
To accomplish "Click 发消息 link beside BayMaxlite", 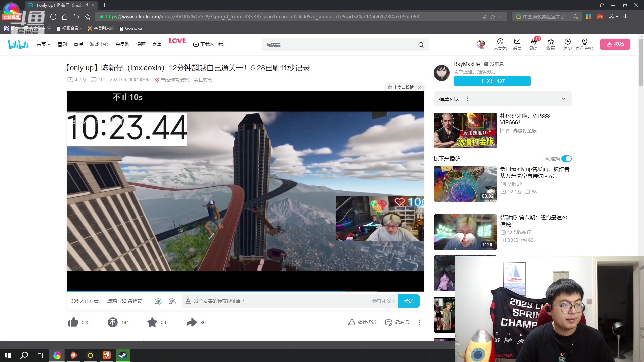I will pyautogui.click(x=494, y=64).
